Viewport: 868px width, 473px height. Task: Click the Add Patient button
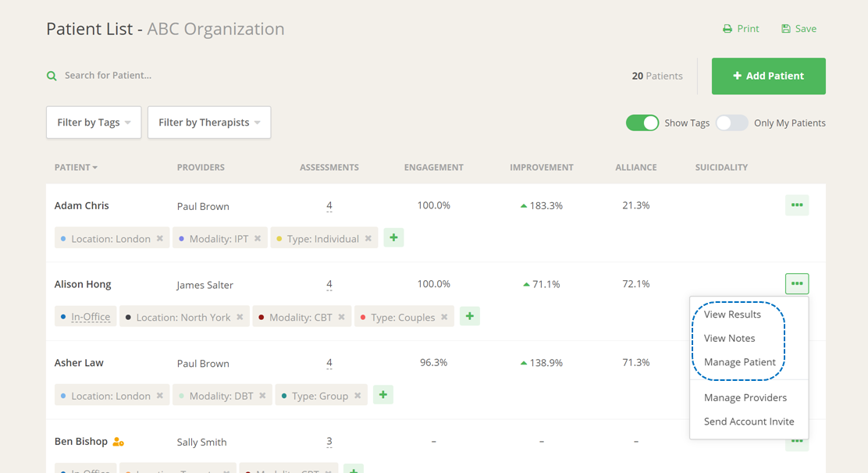coord(768,76)
